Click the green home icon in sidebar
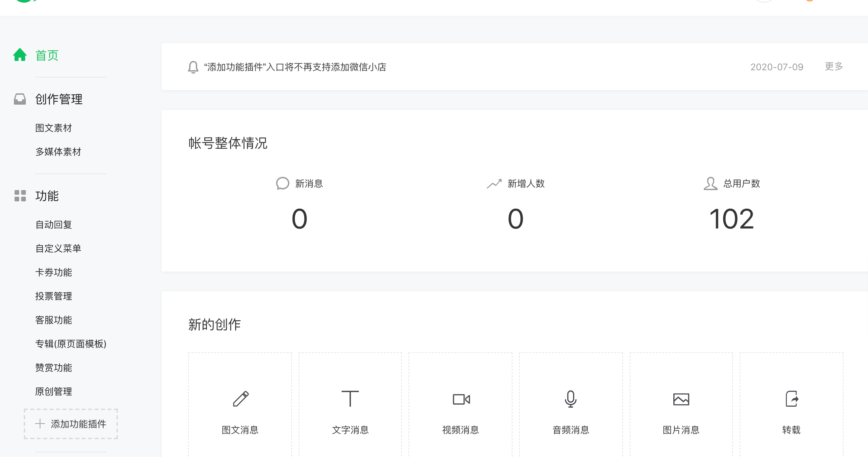 pos(20,55)
